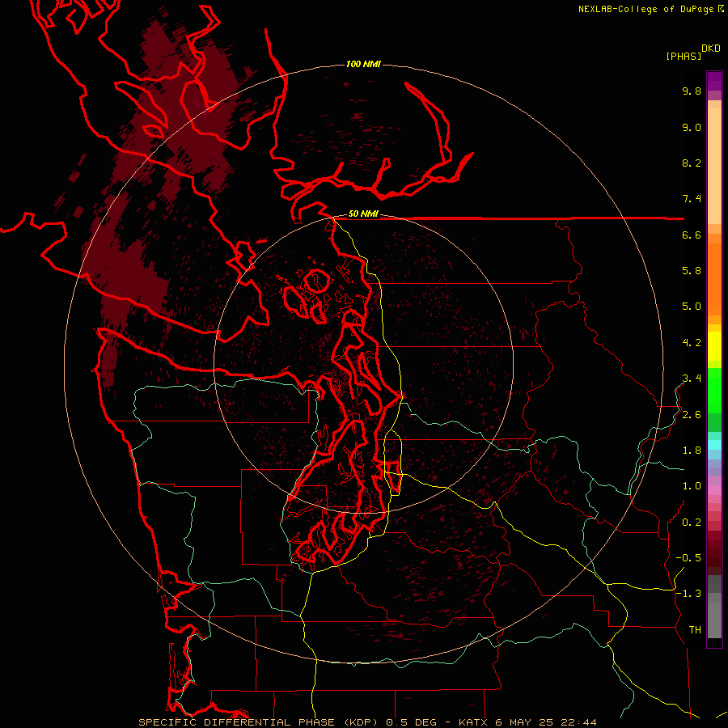Click the 5.0 value on the color scale
The height and width of the screenshot is (728, 728).
(692, 307)
